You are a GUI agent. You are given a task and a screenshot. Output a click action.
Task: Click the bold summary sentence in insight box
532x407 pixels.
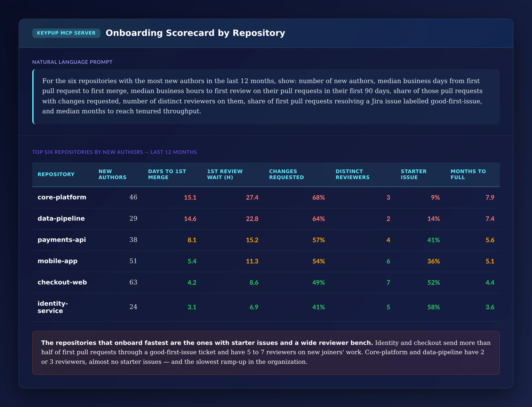207,343
